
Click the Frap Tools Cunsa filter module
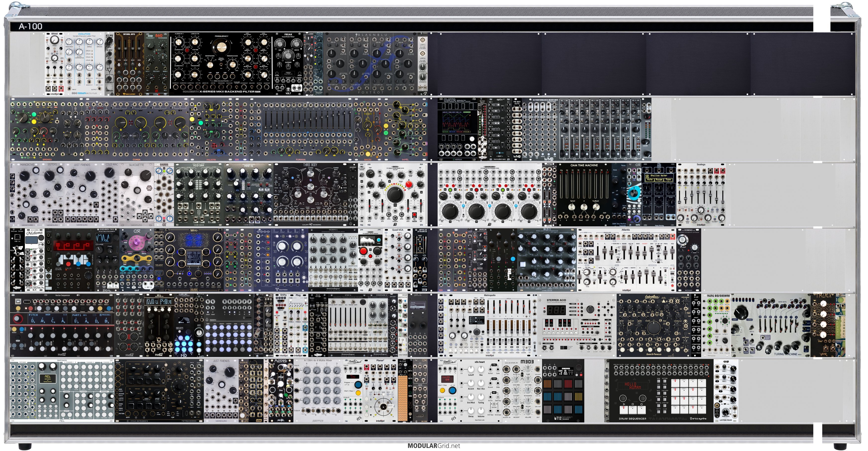(x=137, y=130)
